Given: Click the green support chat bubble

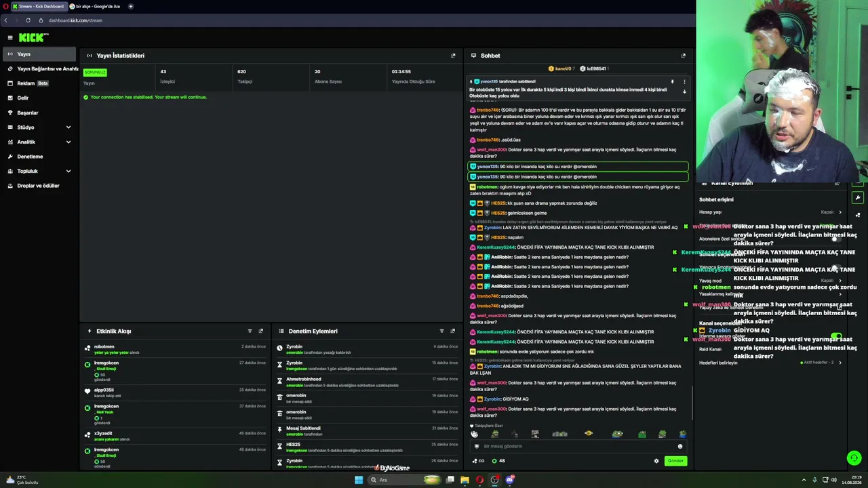Looking at the screenshot, I should (x=854, y=458).
